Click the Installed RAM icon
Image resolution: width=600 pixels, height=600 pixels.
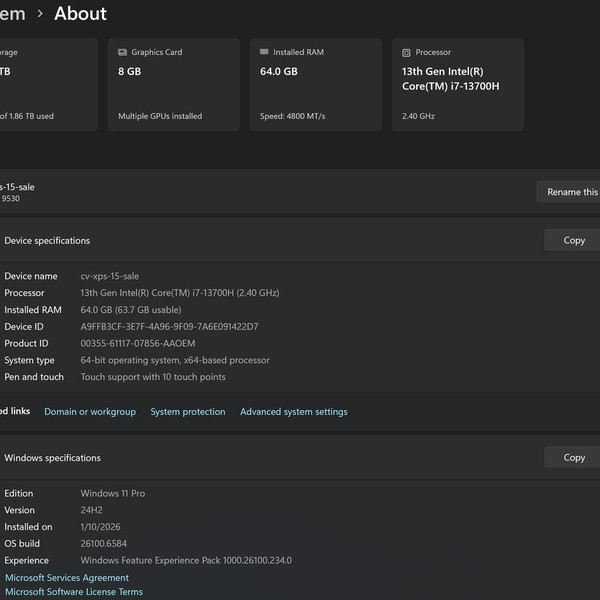tap(264, 52)
